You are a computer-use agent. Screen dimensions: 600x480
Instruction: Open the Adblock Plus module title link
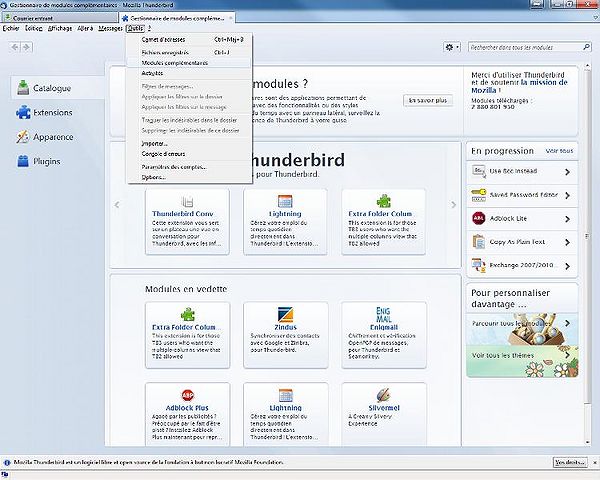(187, 408)
